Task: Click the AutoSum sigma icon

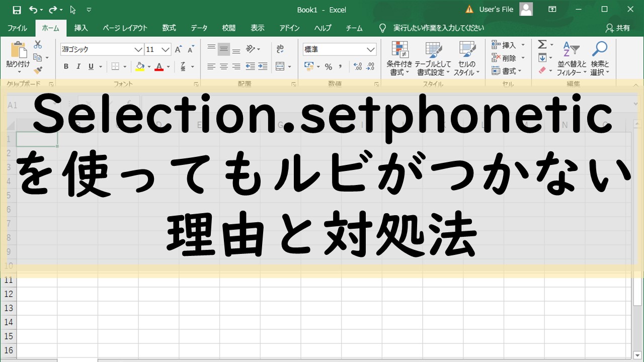Action: tap(542, 45)
